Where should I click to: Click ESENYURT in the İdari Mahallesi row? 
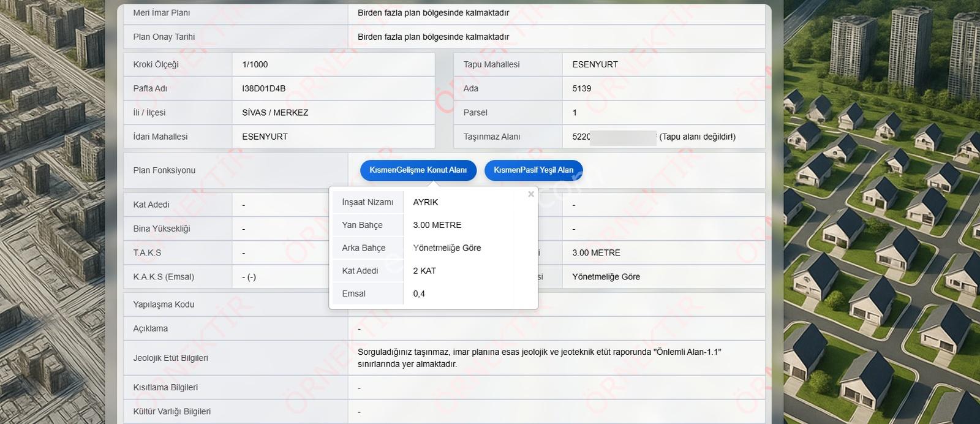click(x=265, y=137)
